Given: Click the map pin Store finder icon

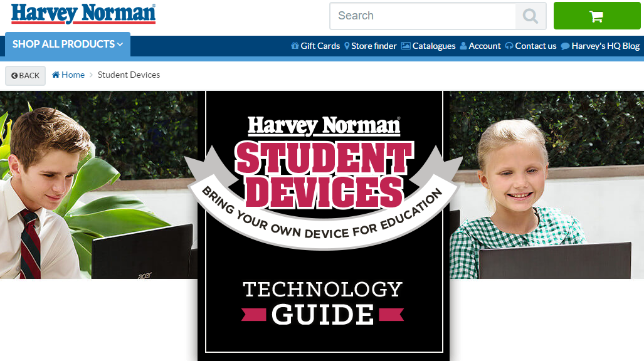Looking at the screenshot, I should click(347, 46).
